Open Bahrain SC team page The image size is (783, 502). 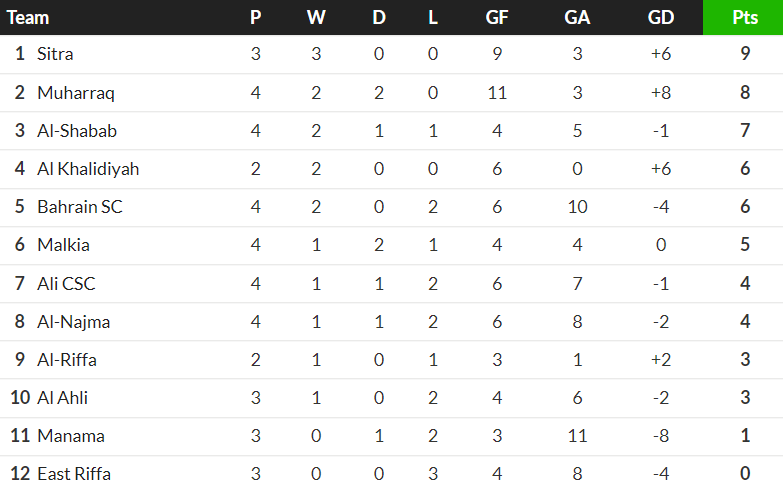[80, 207]
